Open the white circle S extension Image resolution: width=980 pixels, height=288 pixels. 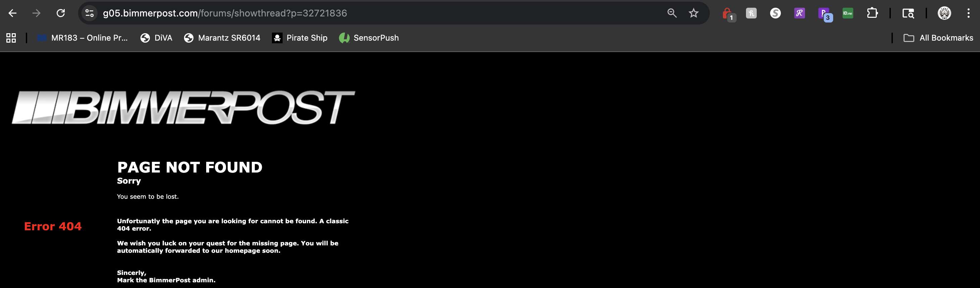pos(775,13)
